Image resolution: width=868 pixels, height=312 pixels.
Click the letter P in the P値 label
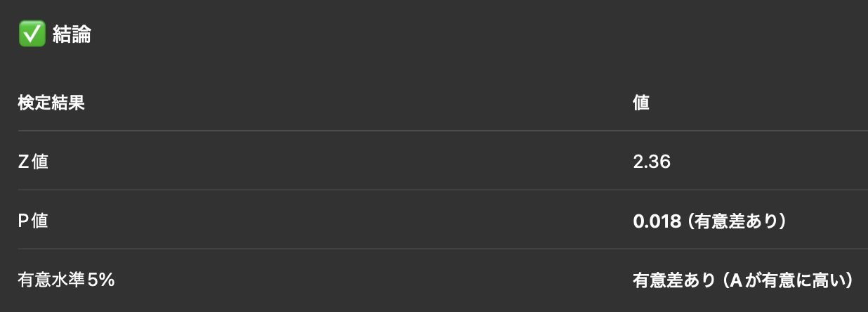tap(23, 221)
